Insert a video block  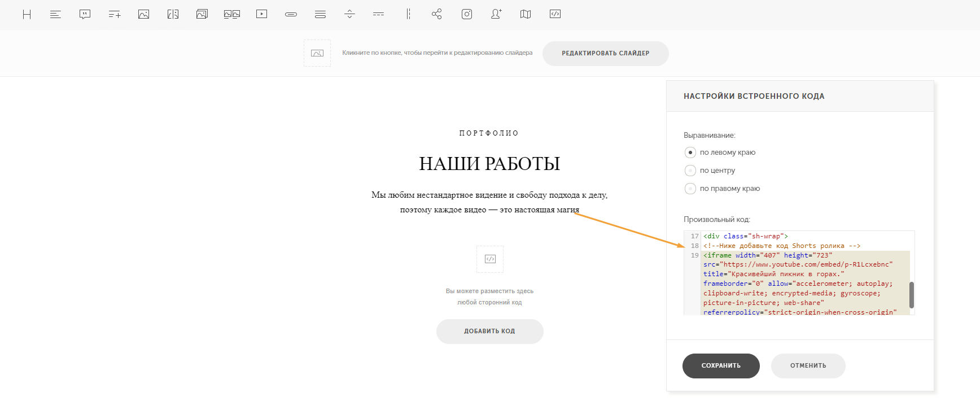tap(261, 14)
